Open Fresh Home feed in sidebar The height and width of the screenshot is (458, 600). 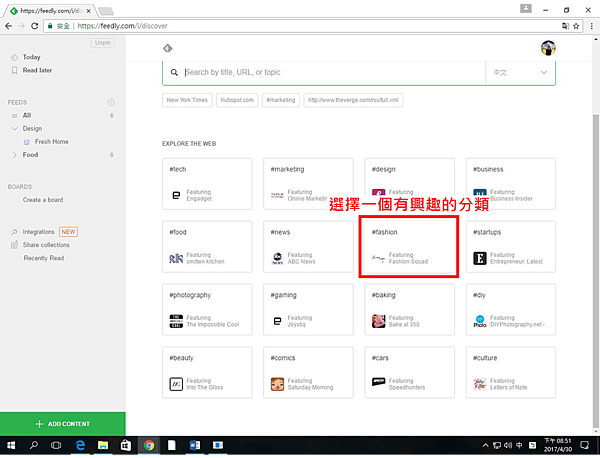(52, 142)
